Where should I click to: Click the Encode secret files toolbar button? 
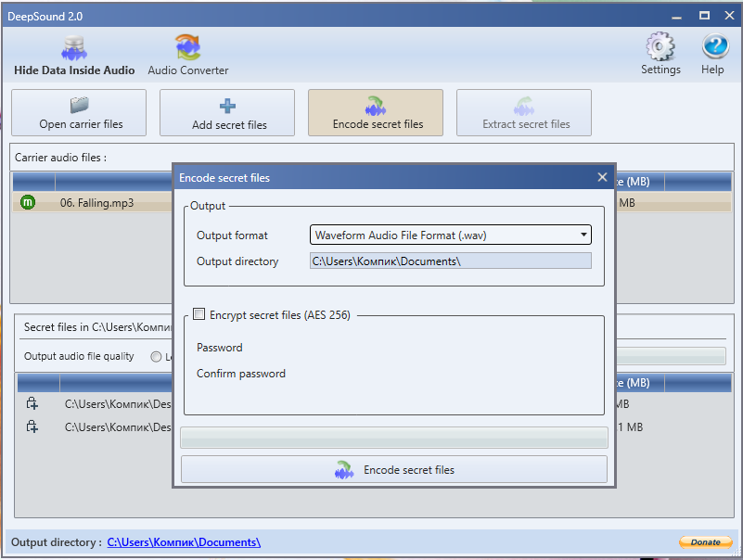(x=376, y=113)
